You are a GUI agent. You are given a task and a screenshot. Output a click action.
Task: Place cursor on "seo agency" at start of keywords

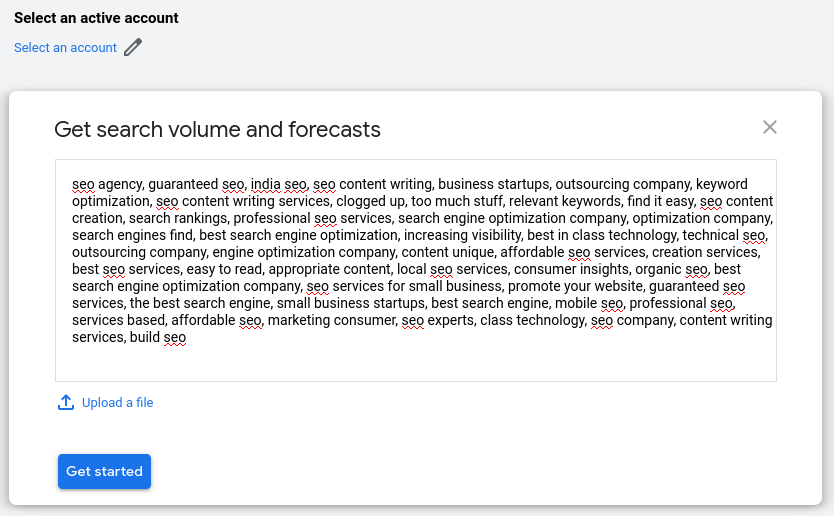(x=106, y=184)
